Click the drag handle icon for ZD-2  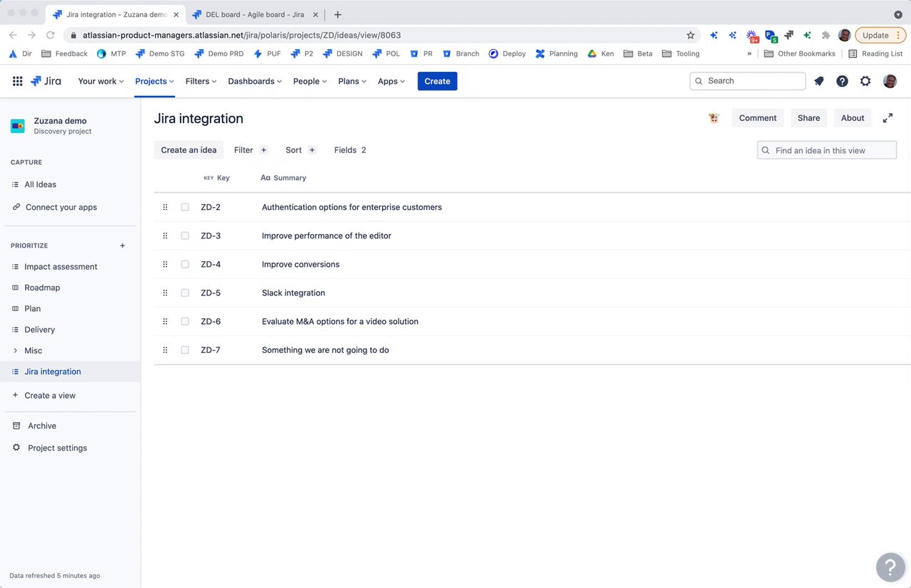165,207
